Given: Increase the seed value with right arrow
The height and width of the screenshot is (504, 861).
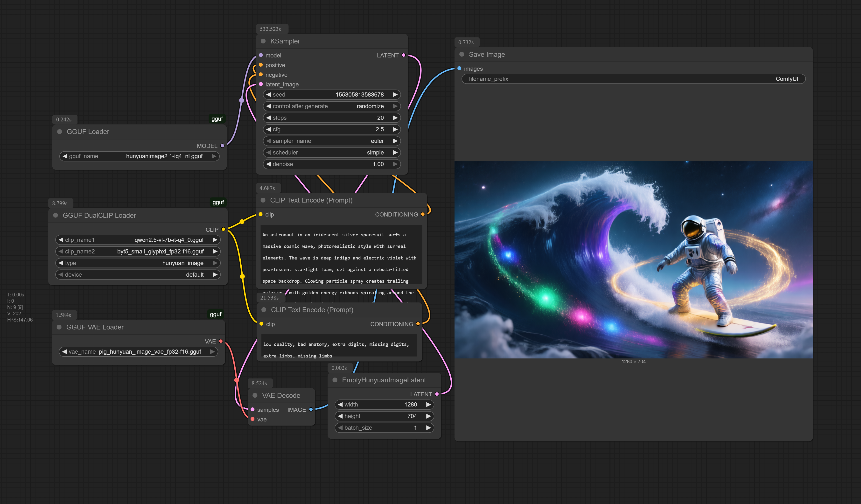Looking at the screenshot, I should 395,95.
